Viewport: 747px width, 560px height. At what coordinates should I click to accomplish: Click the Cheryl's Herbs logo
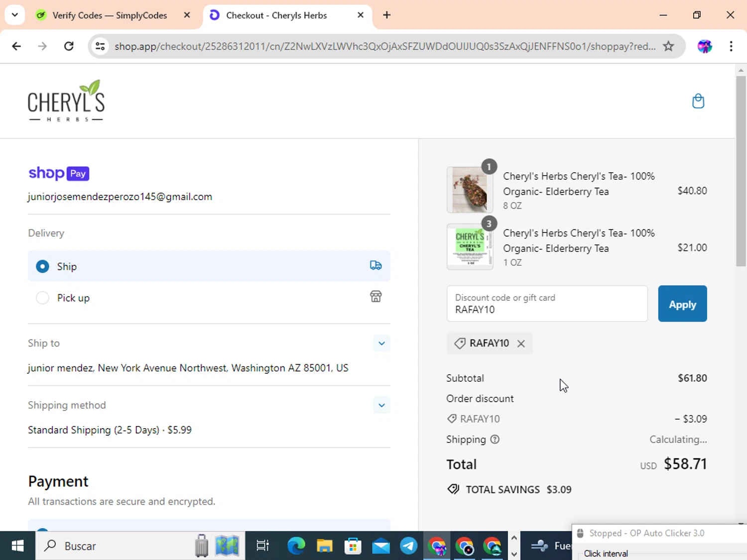(66, 101)
